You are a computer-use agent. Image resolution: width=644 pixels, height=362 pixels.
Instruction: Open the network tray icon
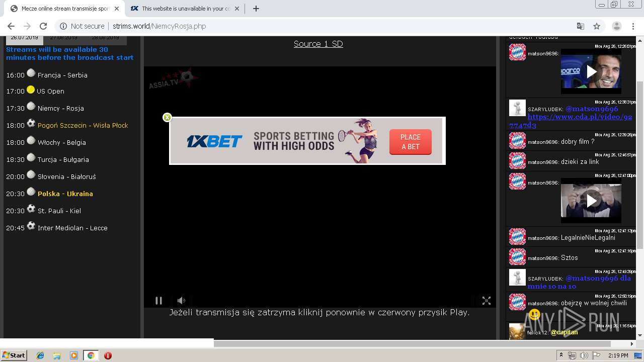pos(572,355)
